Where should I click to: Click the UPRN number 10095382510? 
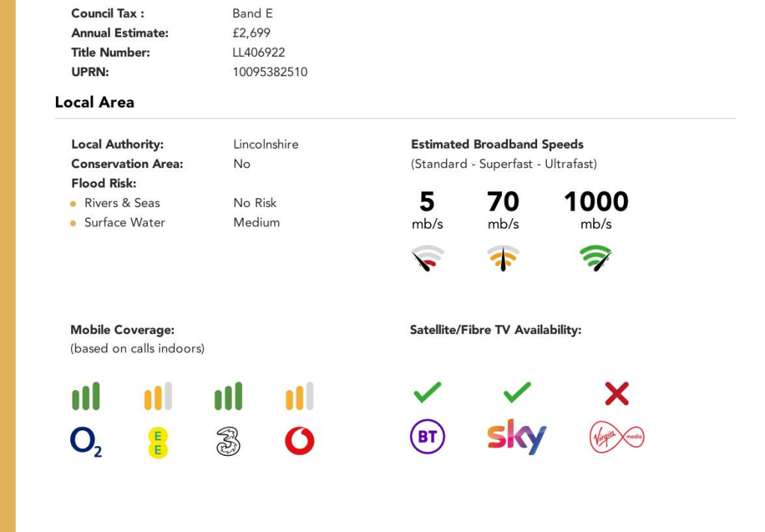(x=270, y=72)
